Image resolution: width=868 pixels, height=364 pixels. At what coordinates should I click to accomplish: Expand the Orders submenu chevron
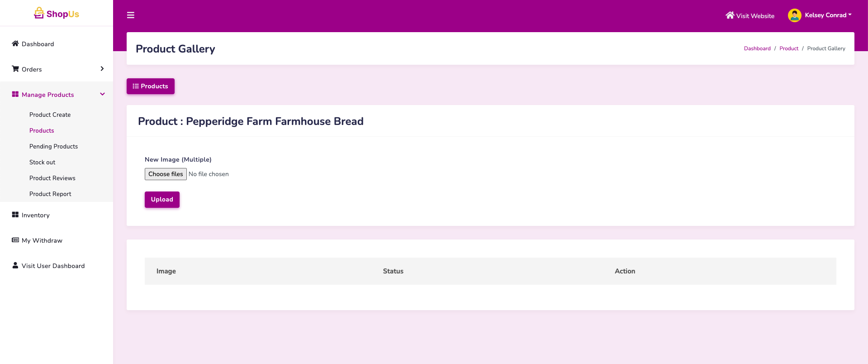pyautogui.click(x=102, y=69)
